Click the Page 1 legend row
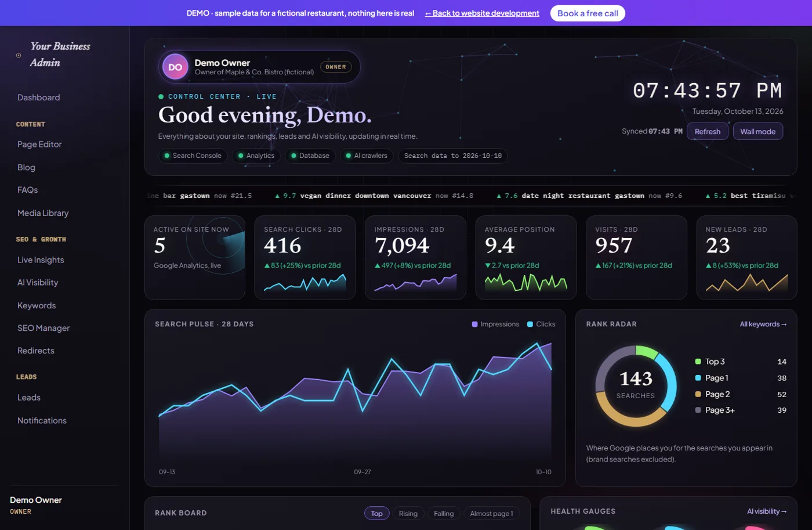812x530 pixels. 741,378
